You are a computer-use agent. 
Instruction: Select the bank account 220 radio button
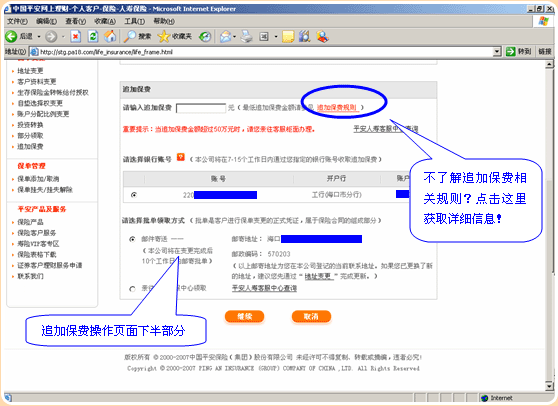pyautogui.click(x=134, y=195)
